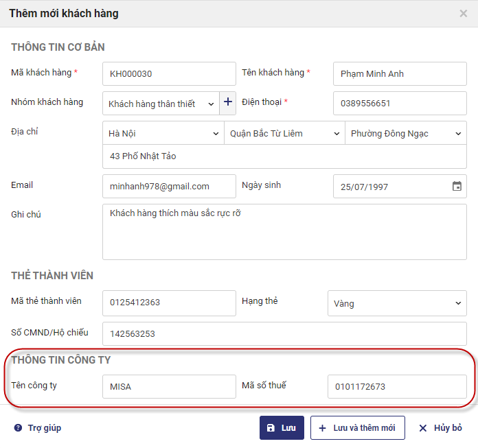The width and height of the screenshot is (478, 448).
Task: Open the Hà Nội province dropdown
Action: pyautogui.click(x=163, y=133)
